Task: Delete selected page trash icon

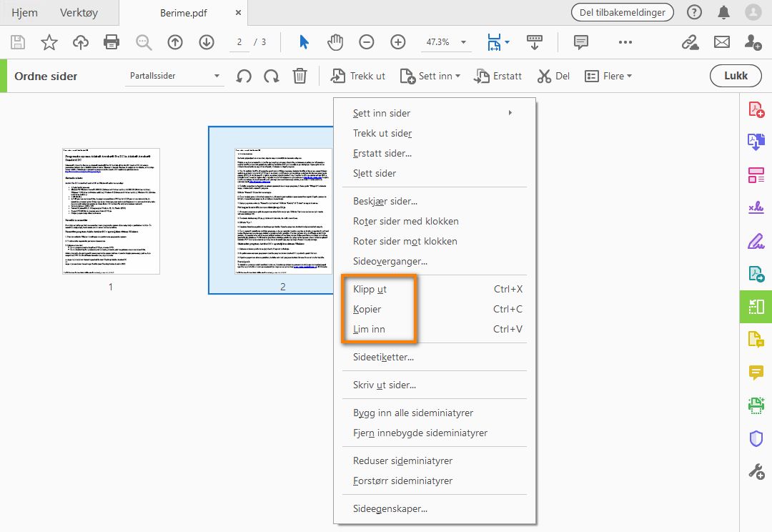Action: point(300,76)
